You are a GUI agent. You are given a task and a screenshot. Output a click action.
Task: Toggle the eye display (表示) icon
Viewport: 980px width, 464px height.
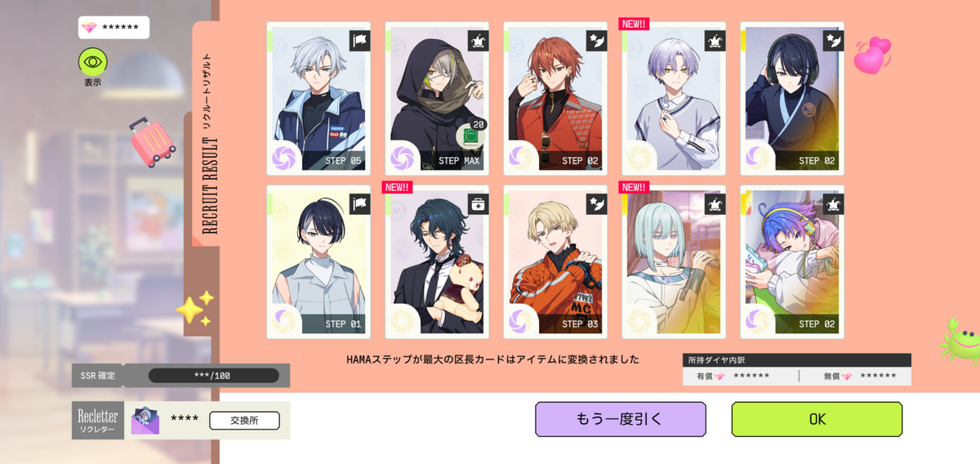(92, 62)
